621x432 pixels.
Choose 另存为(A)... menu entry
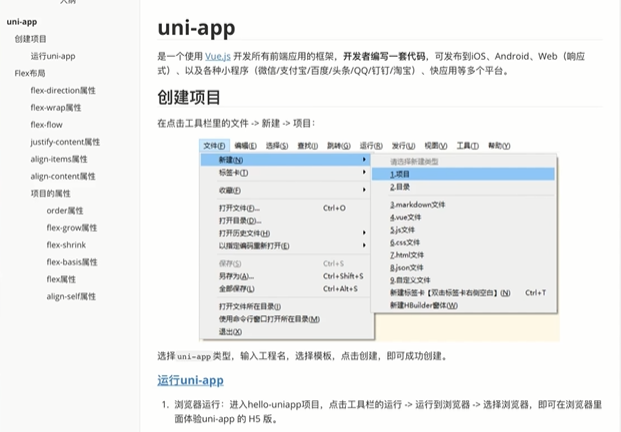click(286, 276)
